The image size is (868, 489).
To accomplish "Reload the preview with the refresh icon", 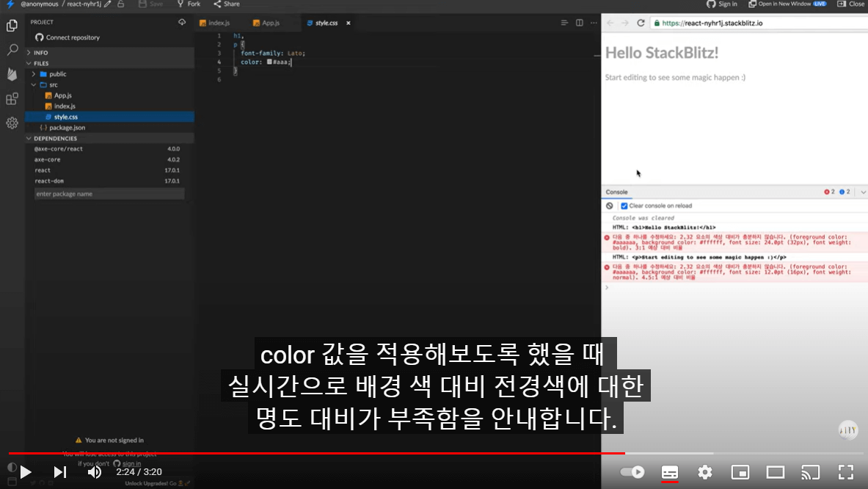I will [x=641, y=23].
